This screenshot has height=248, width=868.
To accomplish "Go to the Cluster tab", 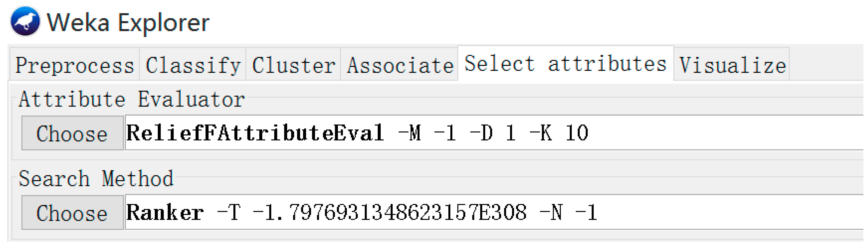I will (x=293, y=65).
